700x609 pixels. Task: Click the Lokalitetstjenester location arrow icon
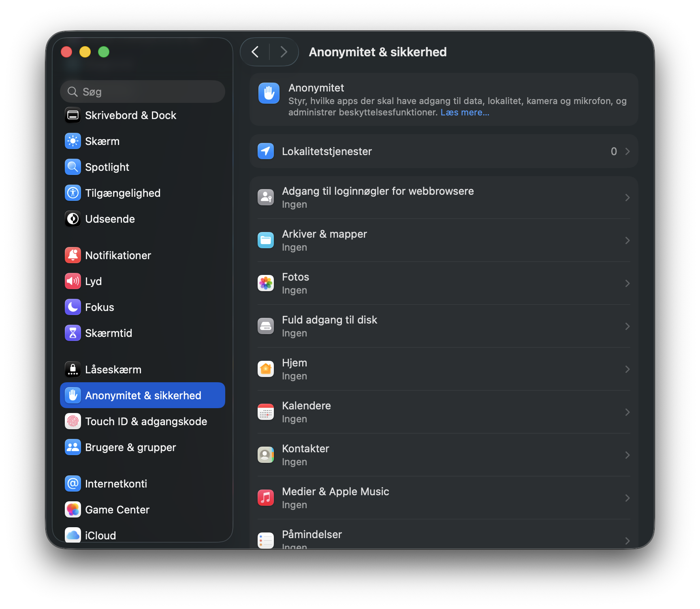pyautogui.click(x=266, y=151)
